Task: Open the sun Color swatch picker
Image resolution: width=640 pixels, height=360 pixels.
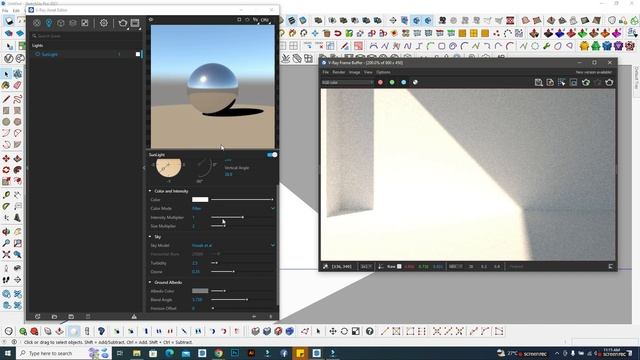Action: click(x=200, y=200)
